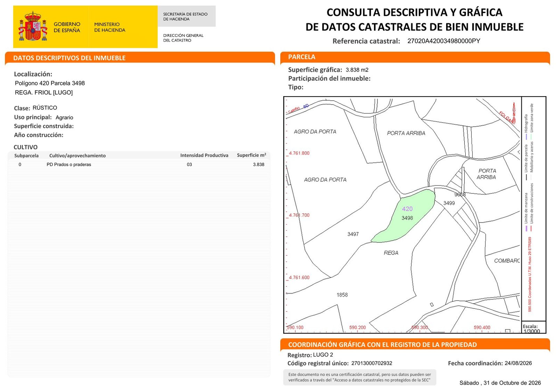The image size is (556, 392).
Task: Click the 'Polígono 420 Parcela 3498' text
Action: coord(50,83)
